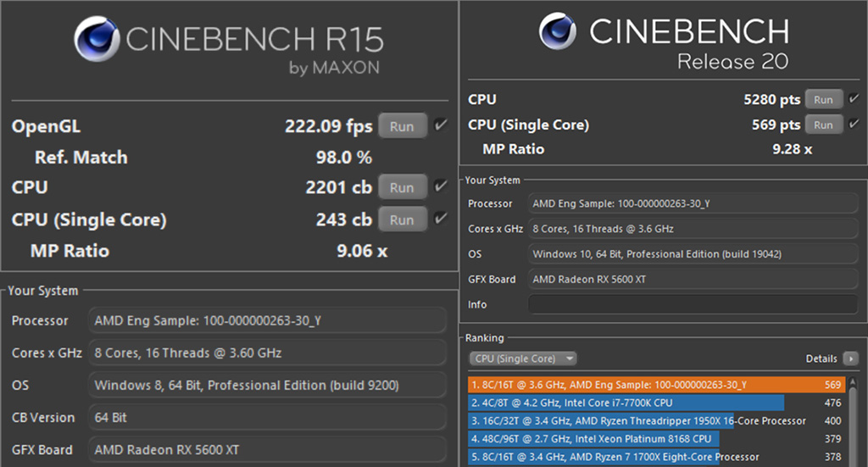
Task: Click the 2201 cb CPU score
Action: coord(339,187)
